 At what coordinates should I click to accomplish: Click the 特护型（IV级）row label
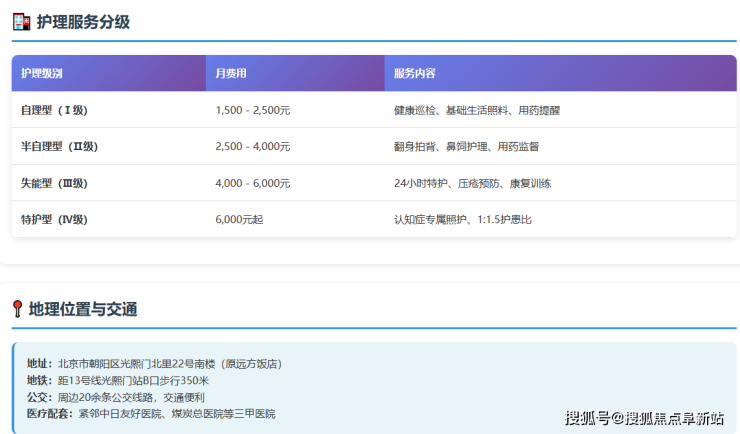tap(56, 219)
